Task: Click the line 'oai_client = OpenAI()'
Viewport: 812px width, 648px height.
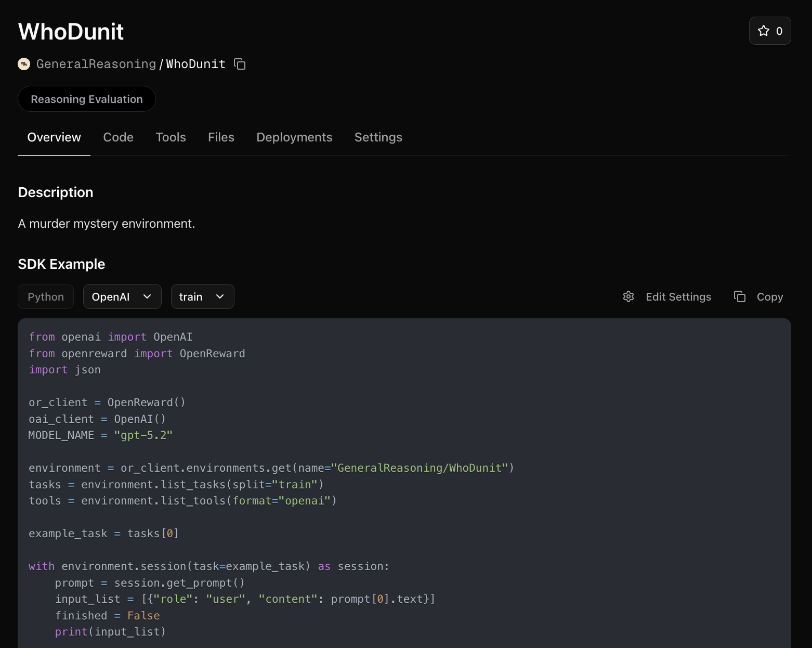Action: coord(97,419)
